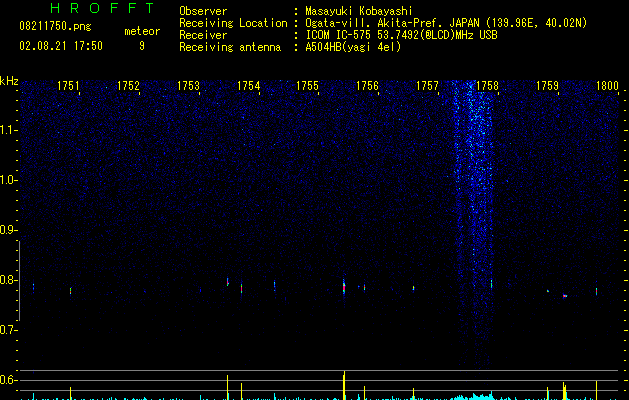Click the 1754 time marker
Image resolution: width=629 pixels, height=400 pixels.
point(248,86)
